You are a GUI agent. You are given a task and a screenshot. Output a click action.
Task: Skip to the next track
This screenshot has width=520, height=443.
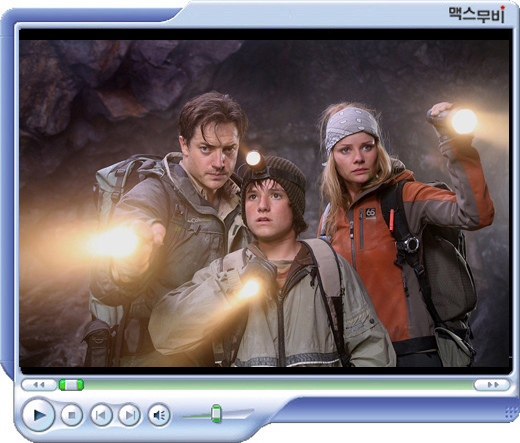(x=129, y=415)
